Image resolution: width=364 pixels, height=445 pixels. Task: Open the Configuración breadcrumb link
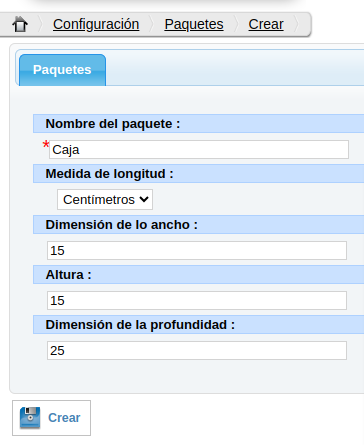coord(96,24)
